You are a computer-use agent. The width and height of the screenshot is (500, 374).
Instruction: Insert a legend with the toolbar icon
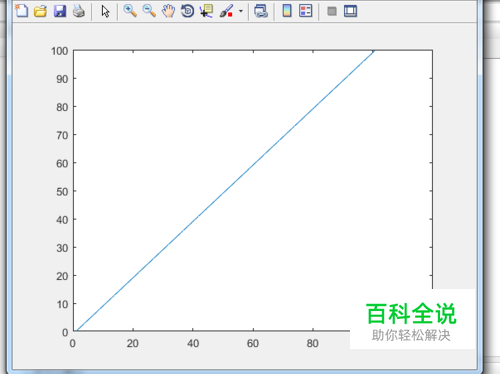tap(306, 11)
